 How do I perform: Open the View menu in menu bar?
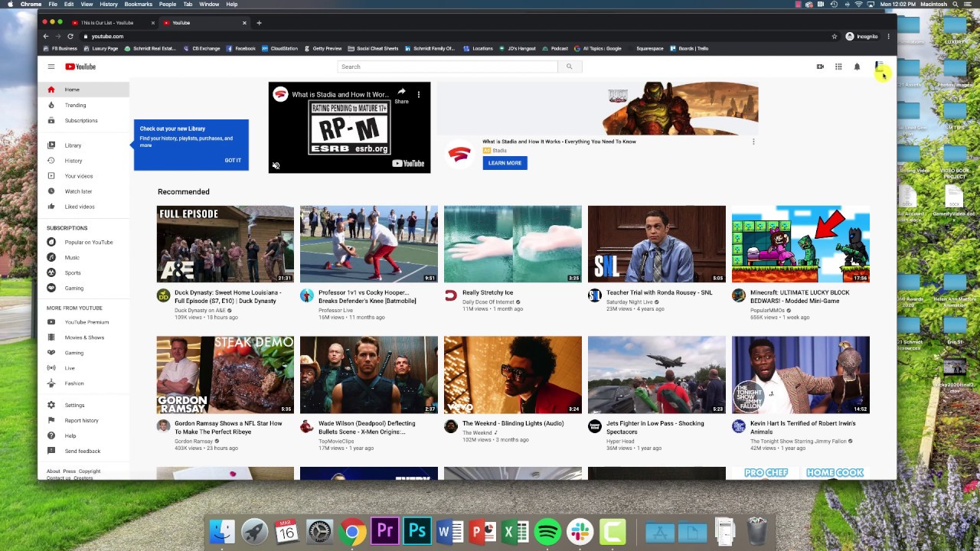click(87, 5)
